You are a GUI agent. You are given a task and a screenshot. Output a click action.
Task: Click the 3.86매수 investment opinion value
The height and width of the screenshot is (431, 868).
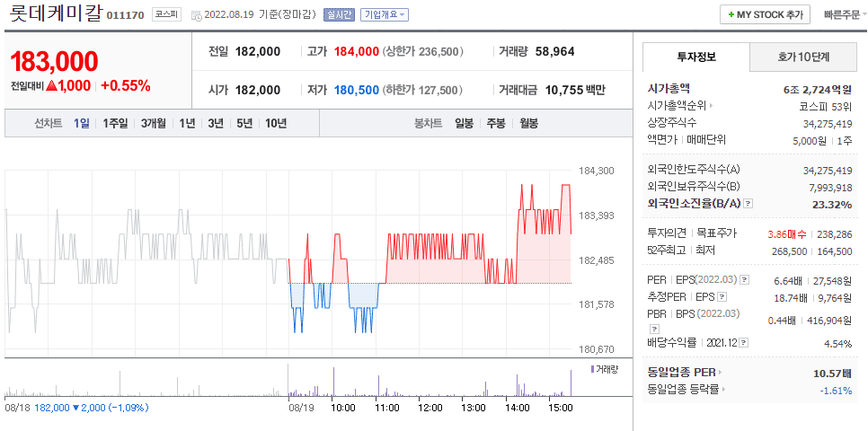[x=787, y=234]
